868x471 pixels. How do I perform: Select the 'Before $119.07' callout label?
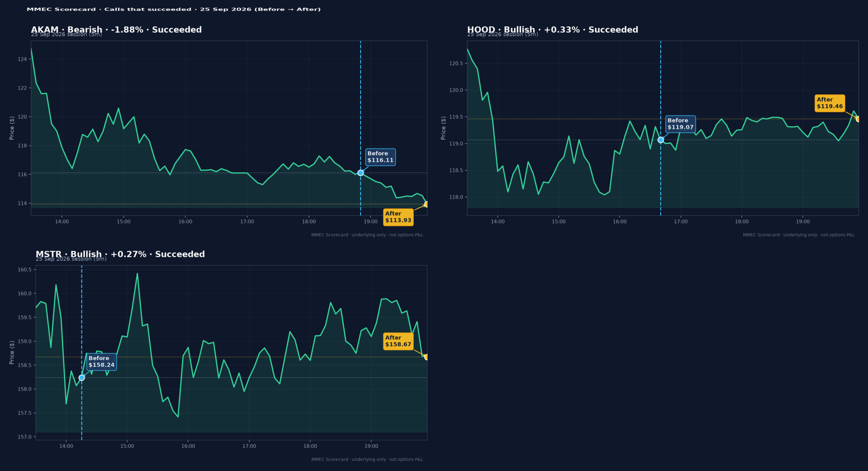point(680,124)
